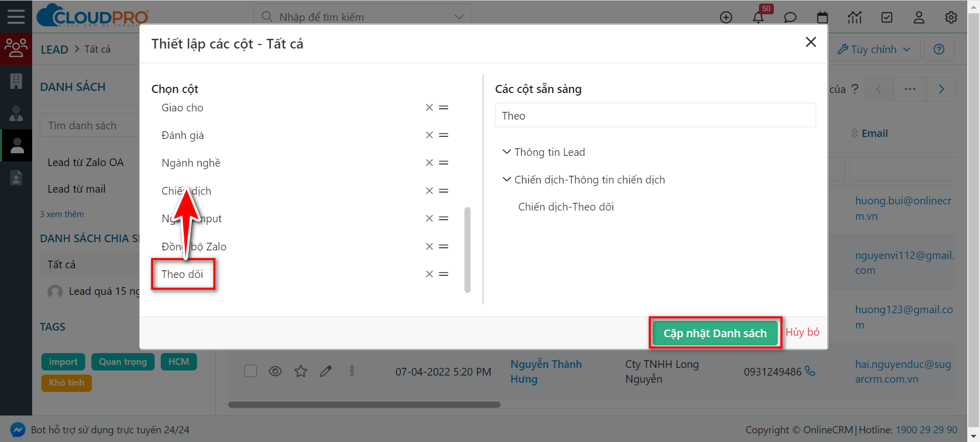The image size is (980, 442).
Task: Click the eye preview icon in row
Action: coord(275,371)
